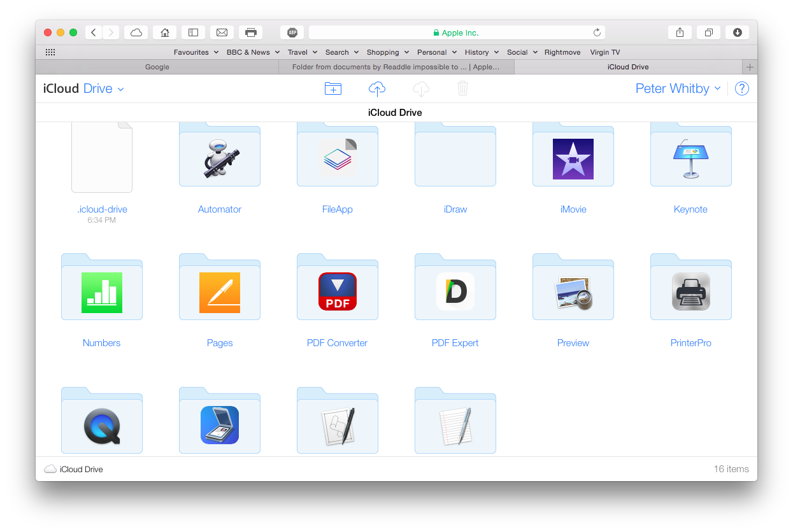Open the Preview folder
This screenshot has height=532, width=793.
coord(573,287)
